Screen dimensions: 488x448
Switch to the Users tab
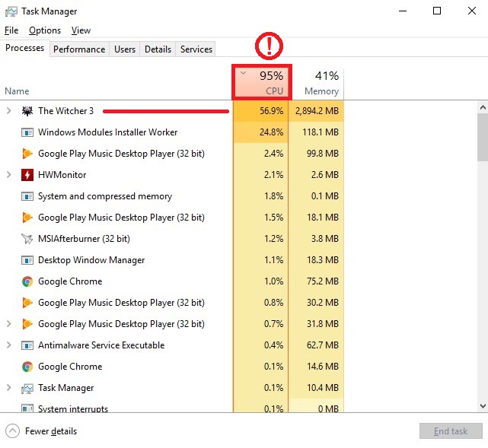click(x=125, y=49)
